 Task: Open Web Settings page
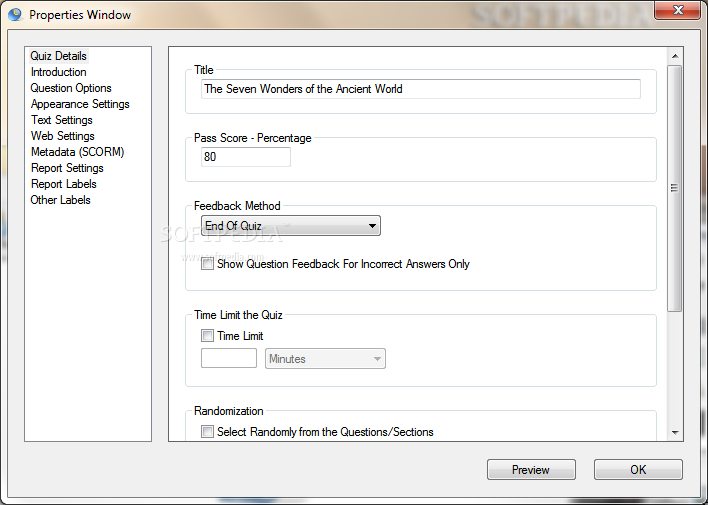63,136
